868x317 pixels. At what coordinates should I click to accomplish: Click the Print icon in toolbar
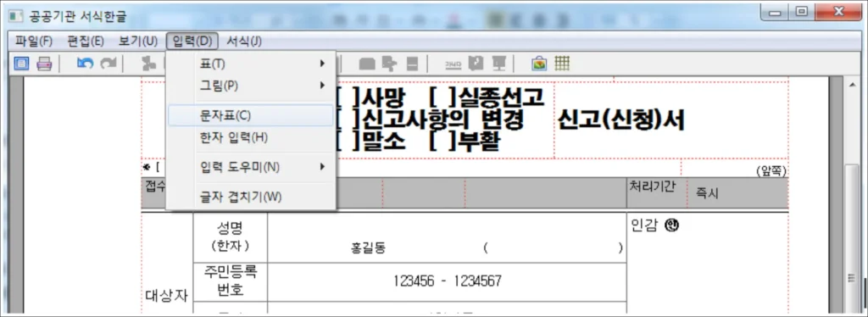tap(44, 64)
